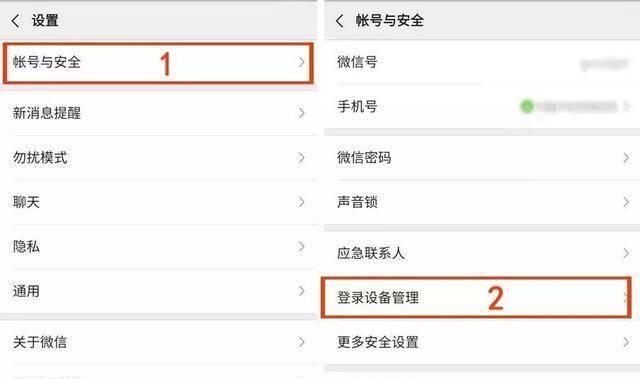Open 手机号 phone number row
This screenshot has height=379, width=640.
(x=482, y=107)
